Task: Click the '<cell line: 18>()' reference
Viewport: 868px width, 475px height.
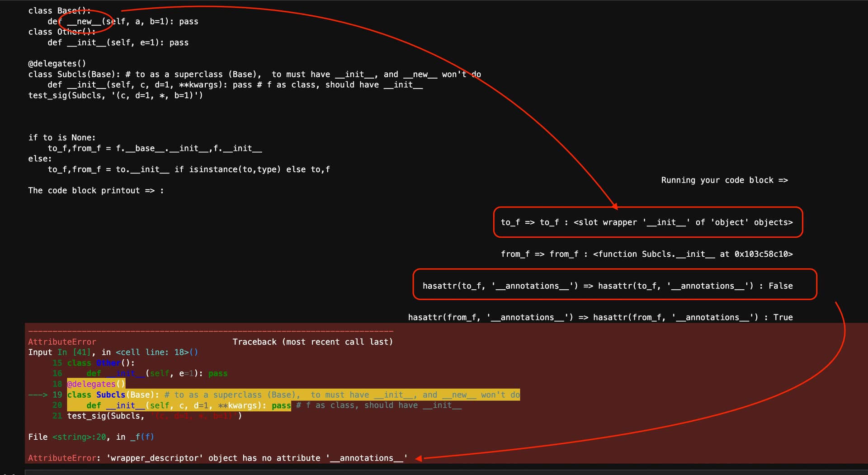Action: pyautogui.click(x=156, y=352)
